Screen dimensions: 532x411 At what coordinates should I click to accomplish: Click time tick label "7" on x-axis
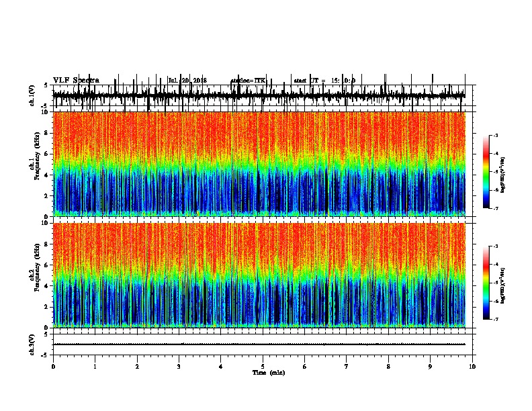(x=347, y=367)
